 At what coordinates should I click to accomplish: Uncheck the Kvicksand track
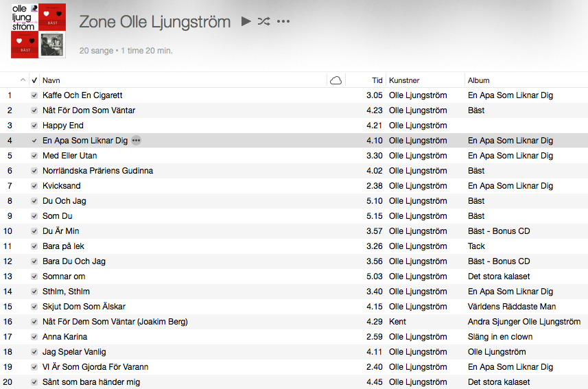[34, 186]
